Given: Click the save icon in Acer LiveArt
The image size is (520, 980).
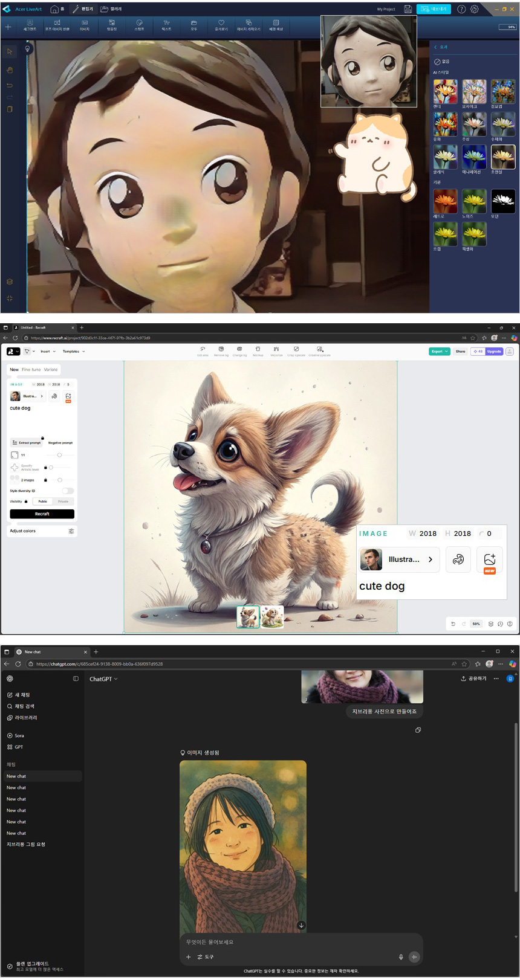Looking at the screenshot, I should (x=408, y=9).
